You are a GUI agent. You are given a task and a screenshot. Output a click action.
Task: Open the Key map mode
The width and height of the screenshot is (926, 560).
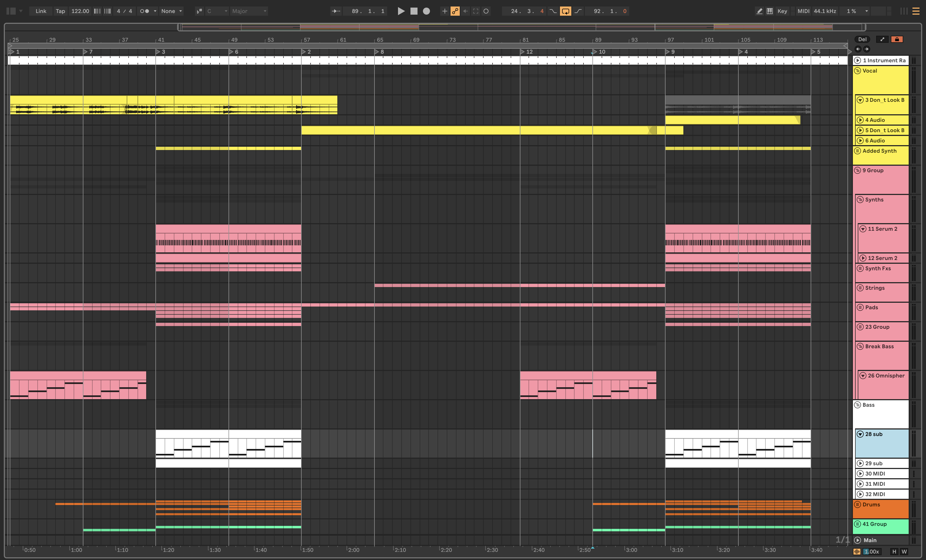[782, 11]
